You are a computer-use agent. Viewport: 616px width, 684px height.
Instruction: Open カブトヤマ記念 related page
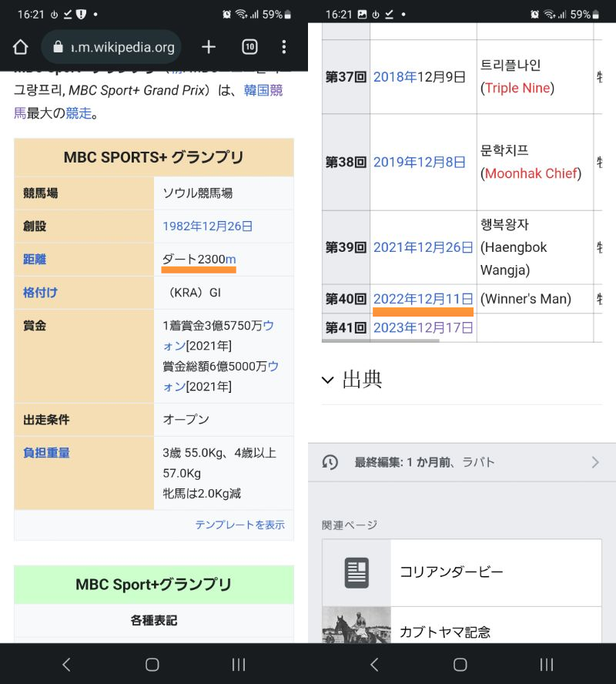462,625
